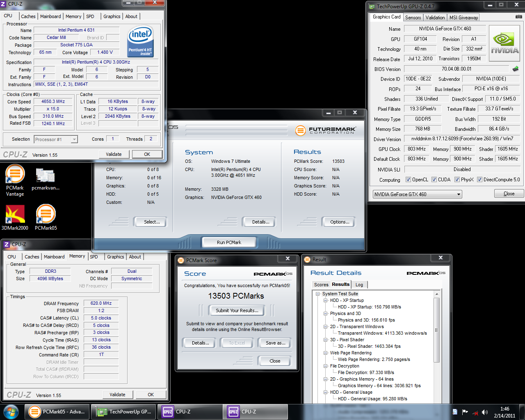The height and width of the screenshot is (420, 525).
Task: Click the GPU-Z screenshot camera icon
Action: (x=518, y=17)
